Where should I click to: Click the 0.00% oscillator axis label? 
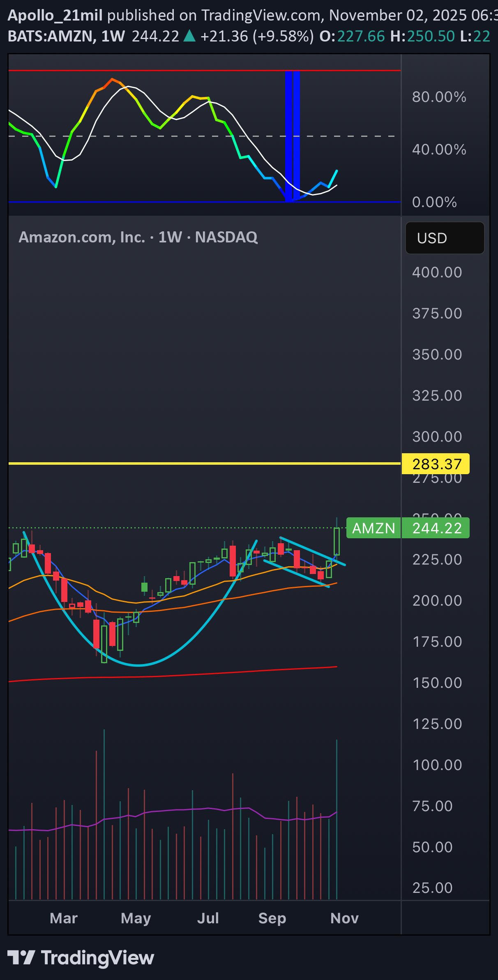434,202
